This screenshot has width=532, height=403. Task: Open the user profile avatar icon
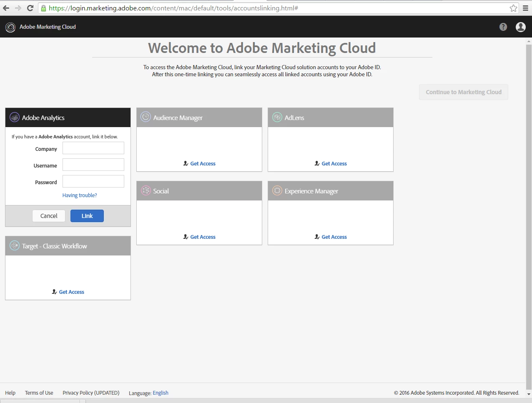point(520,27)
